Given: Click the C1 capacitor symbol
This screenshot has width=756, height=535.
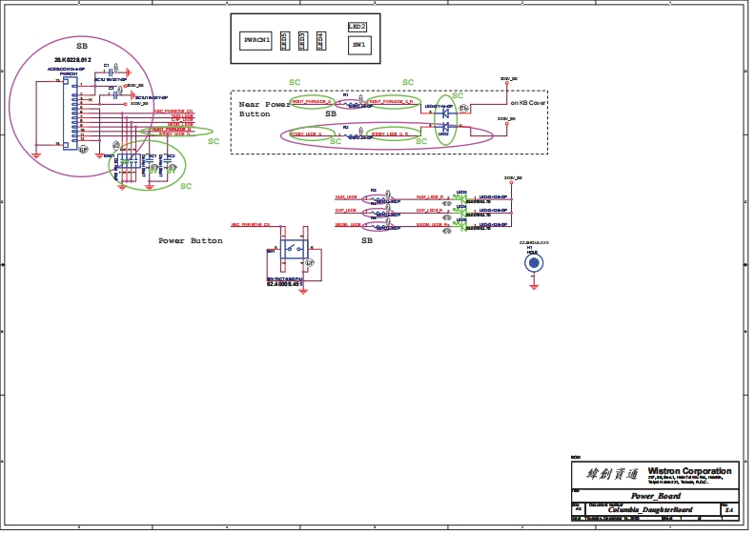Looking at the screenshot, I should point(112,72).
